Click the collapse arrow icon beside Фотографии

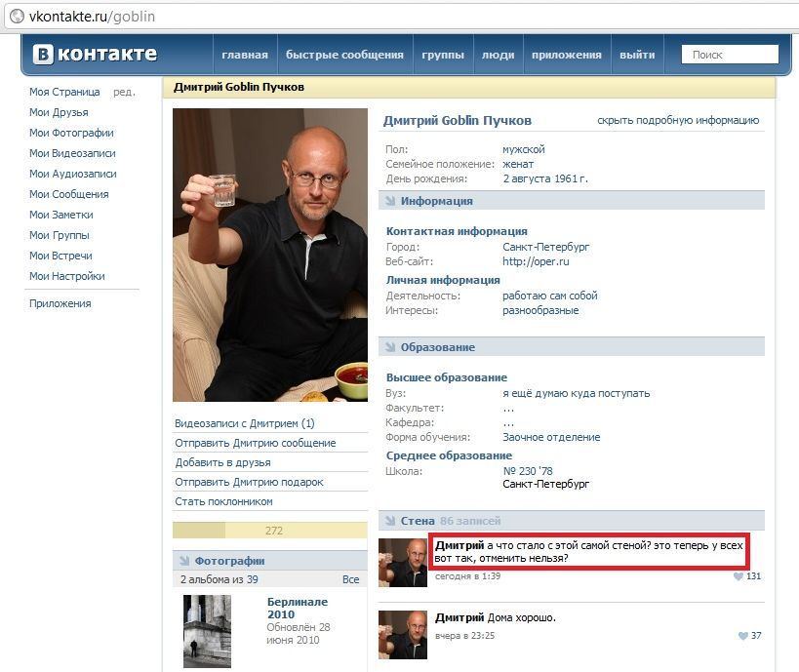pos(184,561)
